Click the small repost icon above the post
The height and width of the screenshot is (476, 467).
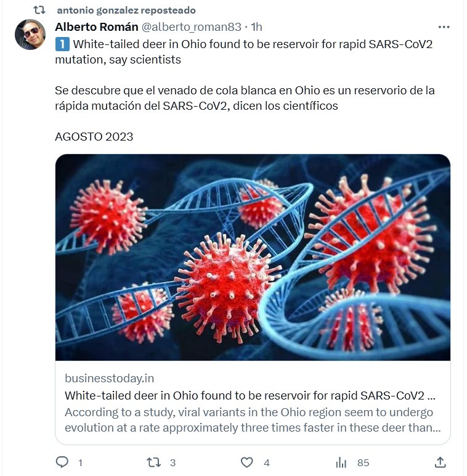coord(39,10)
